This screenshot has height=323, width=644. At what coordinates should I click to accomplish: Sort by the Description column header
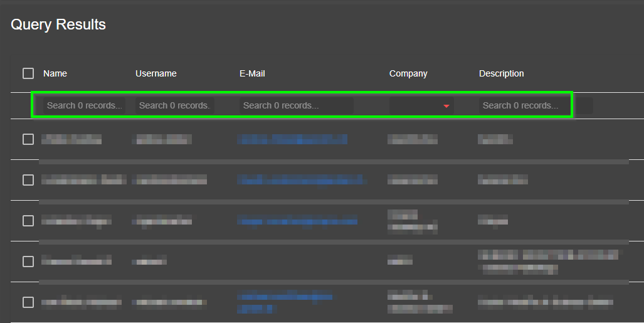(x=502, y=73)
